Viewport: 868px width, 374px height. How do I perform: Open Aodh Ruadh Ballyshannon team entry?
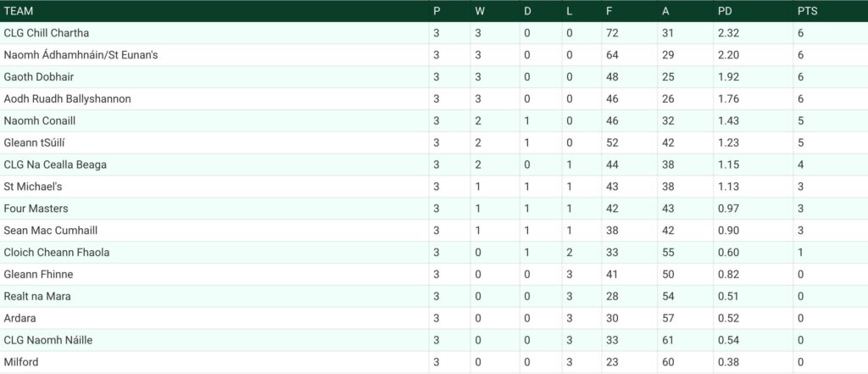tap(68, 99)
